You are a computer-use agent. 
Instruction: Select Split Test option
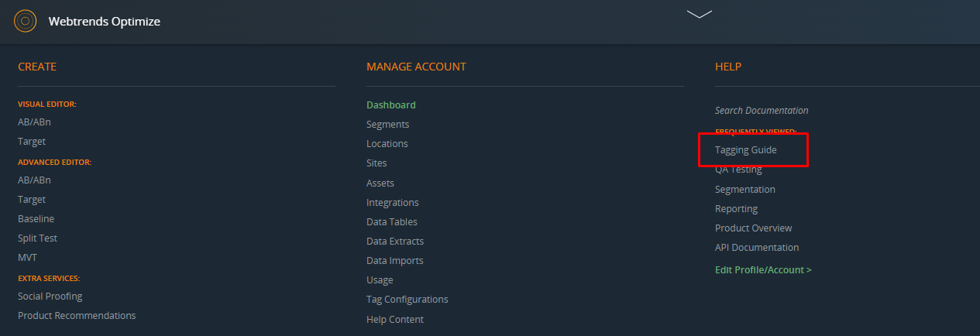point(37,238)
